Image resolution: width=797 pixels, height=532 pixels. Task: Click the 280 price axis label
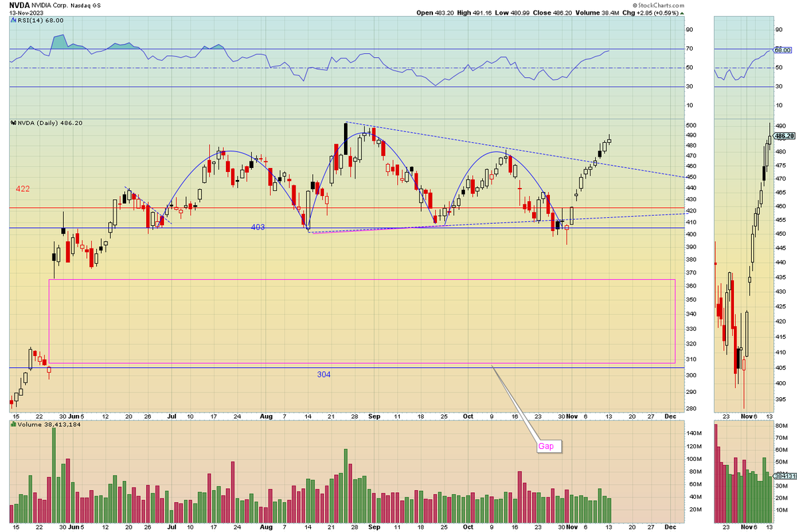[691, 409]
